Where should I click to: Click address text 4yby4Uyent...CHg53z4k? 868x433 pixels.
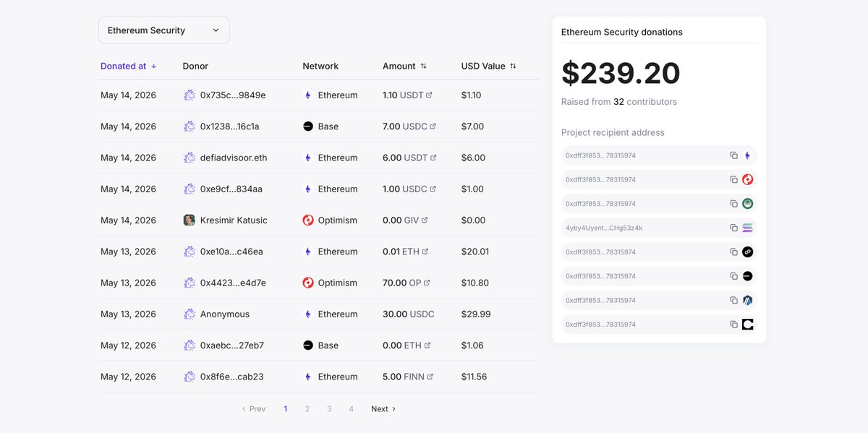coord(604,228)
